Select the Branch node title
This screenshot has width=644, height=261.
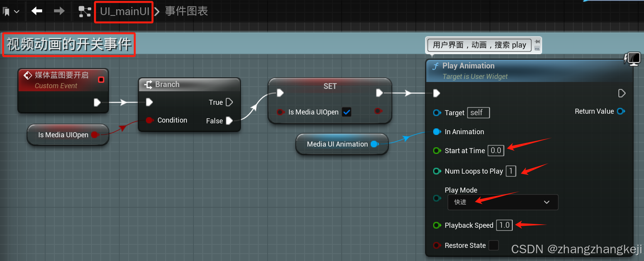pos(167,84)
